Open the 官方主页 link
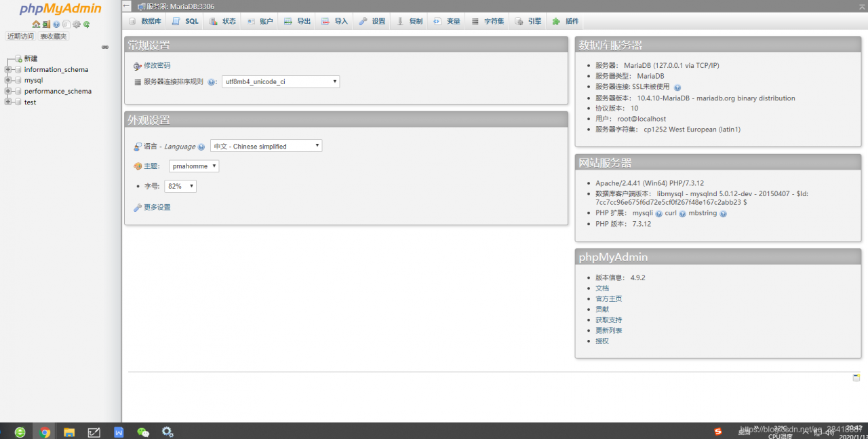The width and height of the screenshot is (868, 439). (609, 299)
